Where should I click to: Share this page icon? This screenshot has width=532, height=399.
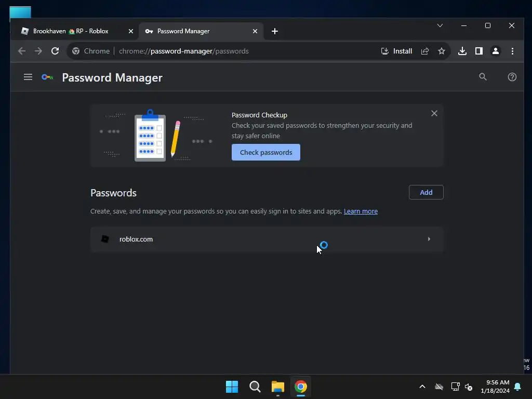[x=425, y=51]
